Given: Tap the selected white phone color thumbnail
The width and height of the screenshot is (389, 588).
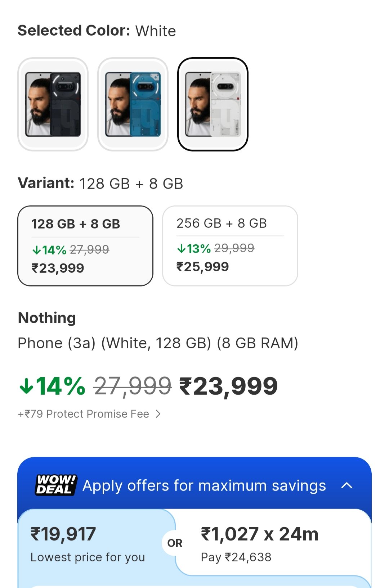Looking at the screenshot, I should [213, 104].
